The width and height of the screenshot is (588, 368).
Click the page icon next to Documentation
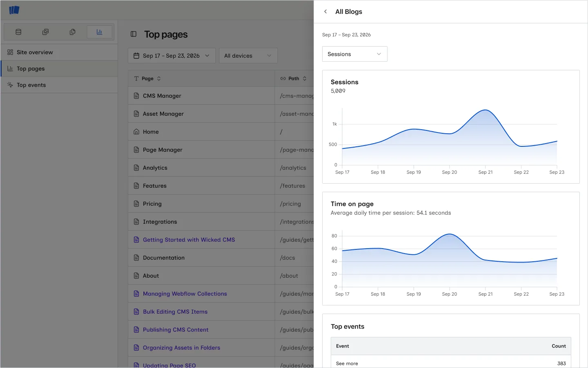click(x=136, y=258)
